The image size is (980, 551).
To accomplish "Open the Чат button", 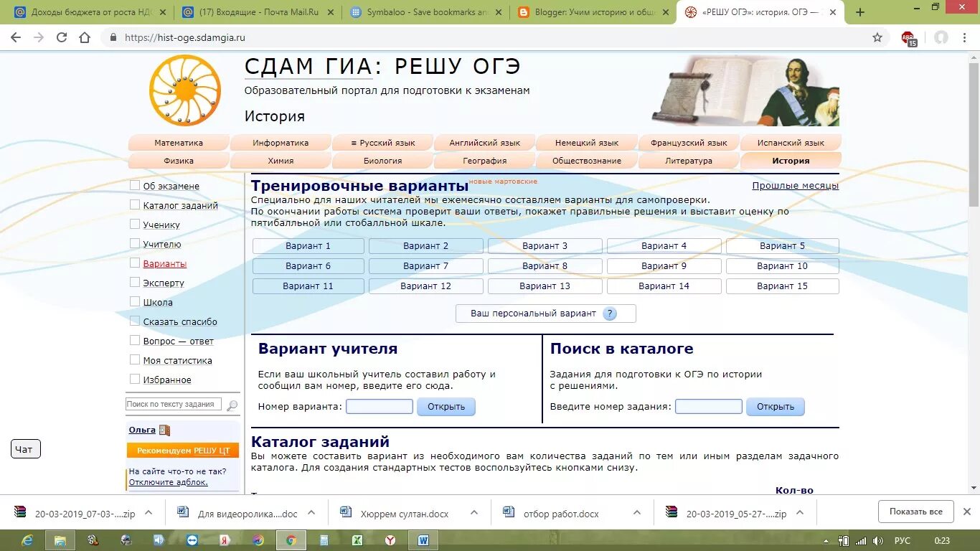I will [25, 449].
